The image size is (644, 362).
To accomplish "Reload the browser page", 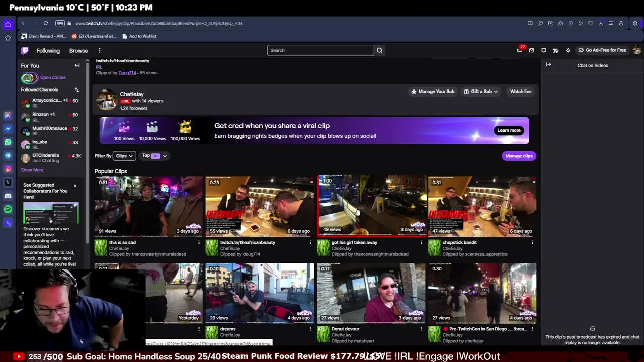I will click(x=46, y=23).
